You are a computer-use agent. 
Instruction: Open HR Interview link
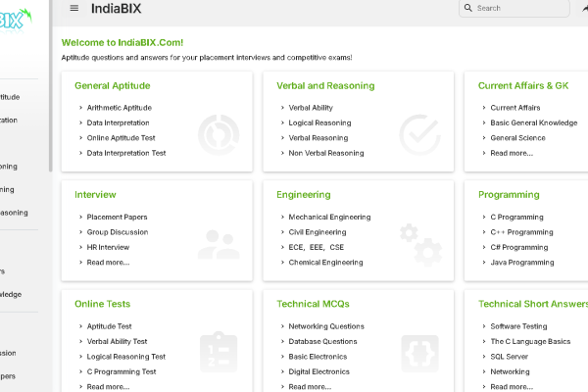(108, 247)
